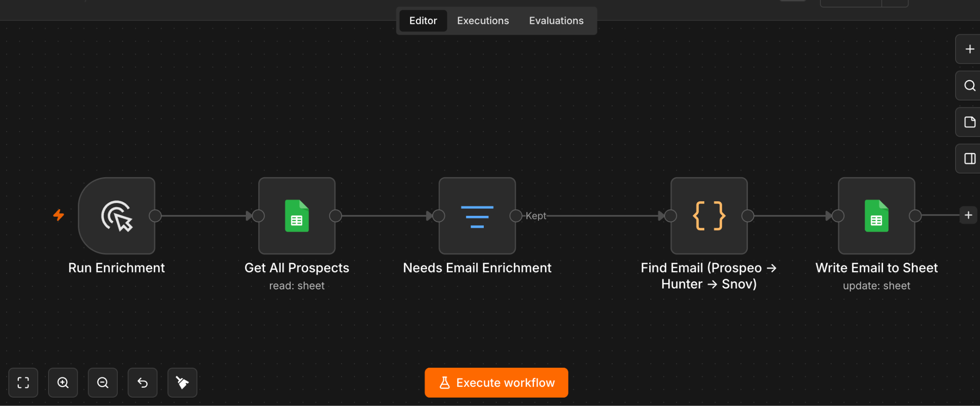Click output connector of Run Enrichment node
This screenshot has height=406, width=980.
point(155,216)
